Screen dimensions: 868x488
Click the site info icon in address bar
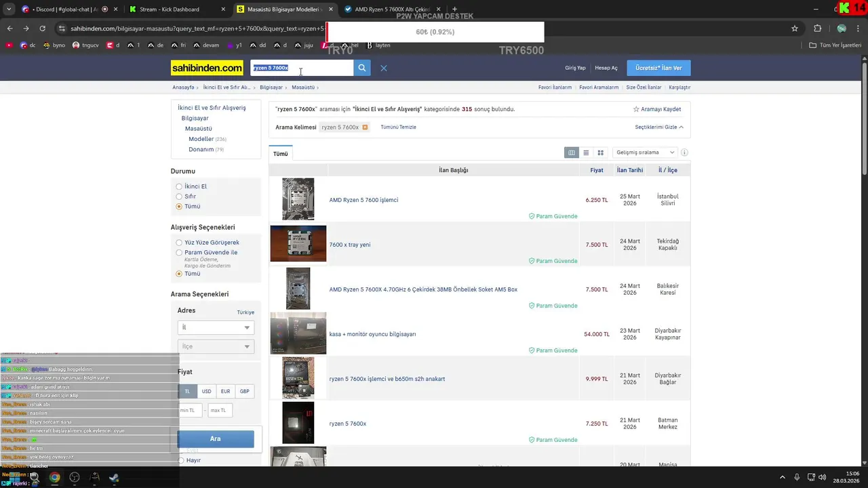(x=62, y=28)
